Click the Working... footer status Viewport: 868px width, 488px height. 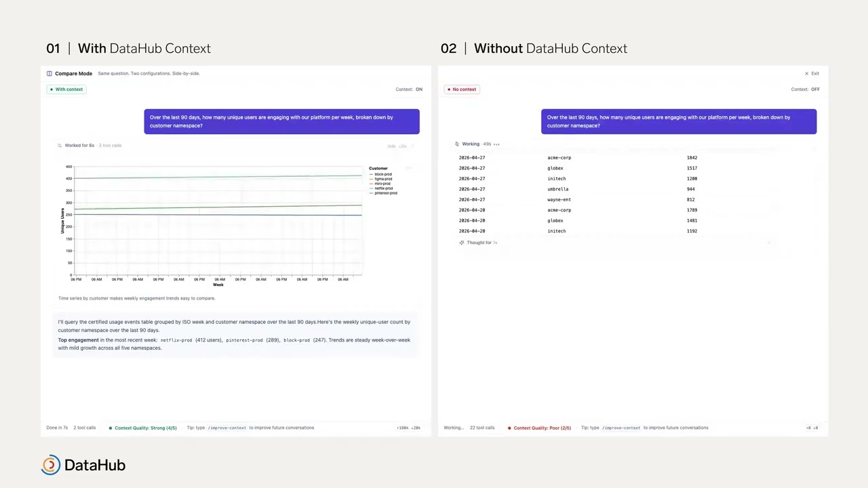click(x=454, y=428)
